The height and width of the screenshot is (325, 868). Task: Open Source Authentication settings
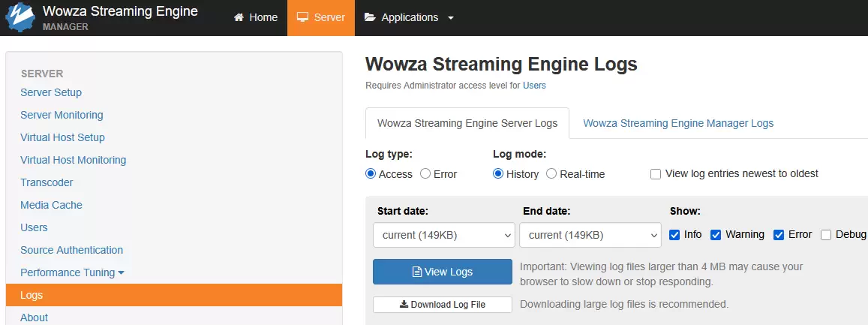click(71, 250)
